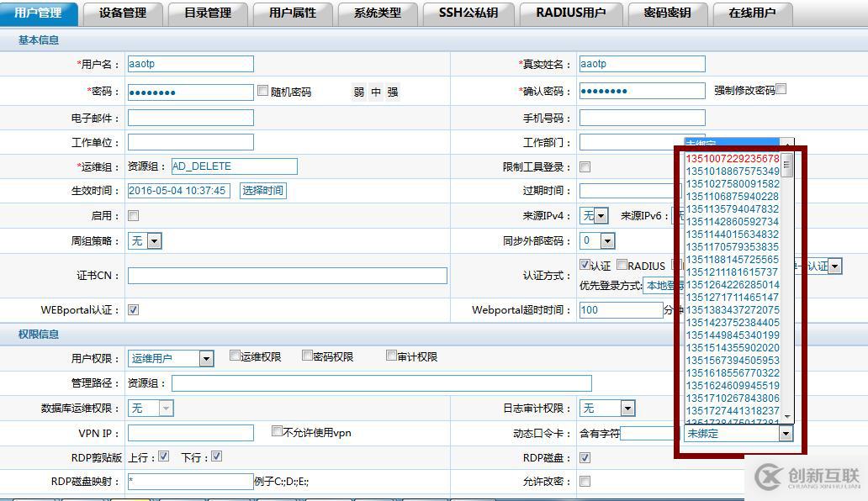This screenshot has width=868, height=501.
Task: View the 在线用户 tab
Action: click(753, 13)
